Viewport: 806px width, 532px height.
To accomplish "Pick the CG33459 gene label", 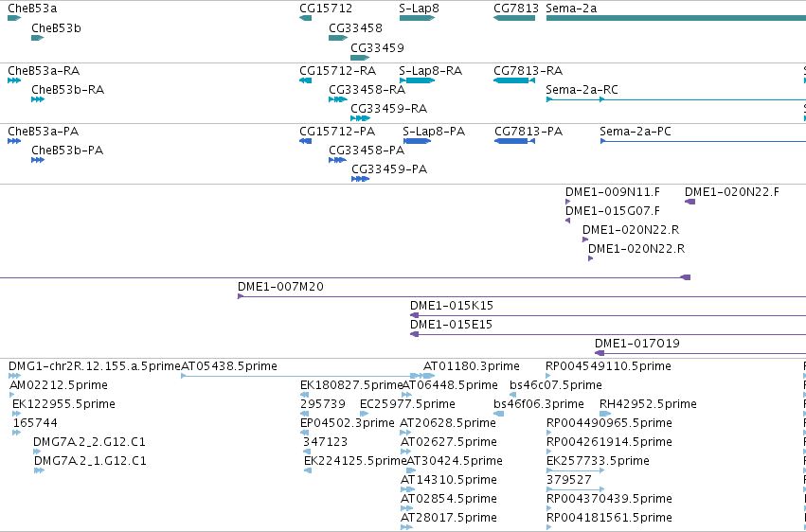I will coord(377,48).
